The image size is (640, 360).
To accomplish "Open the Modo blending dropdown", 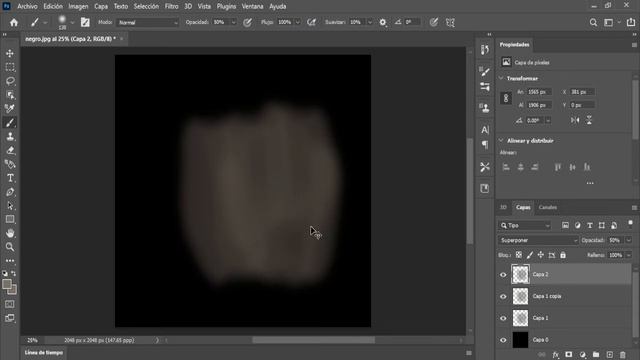I will point(148,22).
